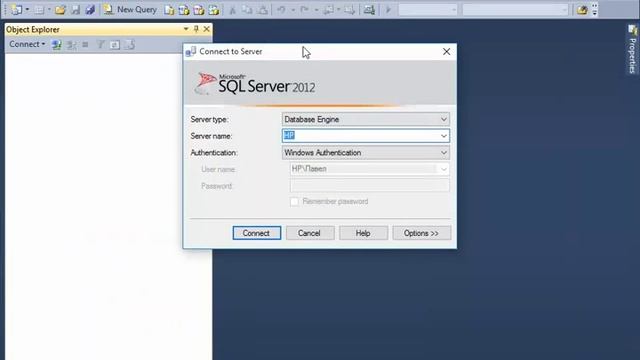Screen dimensions: 640x360
Task: Click the Disconnect icon in Object Explorer
Action: pyautogui.click(x=71, y=44)
